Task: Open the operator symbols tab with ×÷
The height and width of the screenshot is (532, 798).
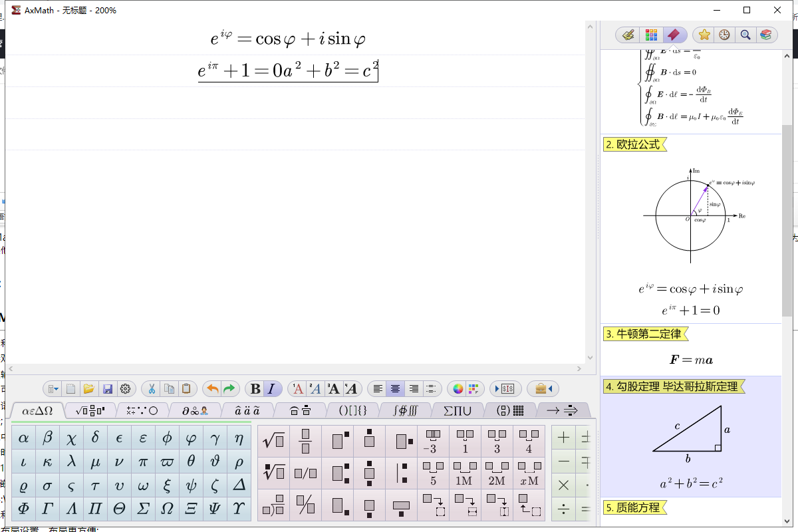Action: click(141, 410)
